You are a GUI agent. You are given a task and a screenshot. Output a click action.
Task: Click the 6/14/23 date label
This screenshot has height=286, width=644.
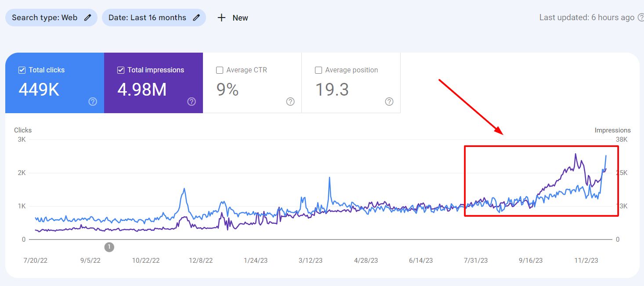(x=421, y=261)
